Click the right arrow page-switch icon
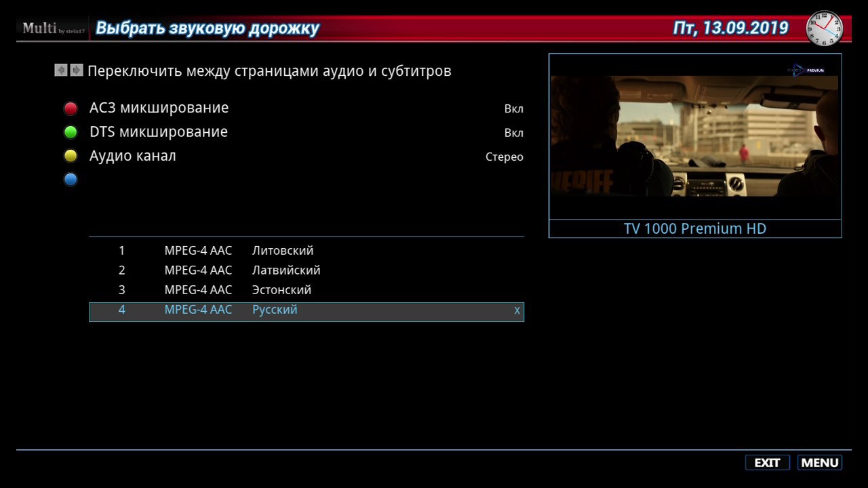The width and height of the screenshot is (868, 488). [77, 70]
